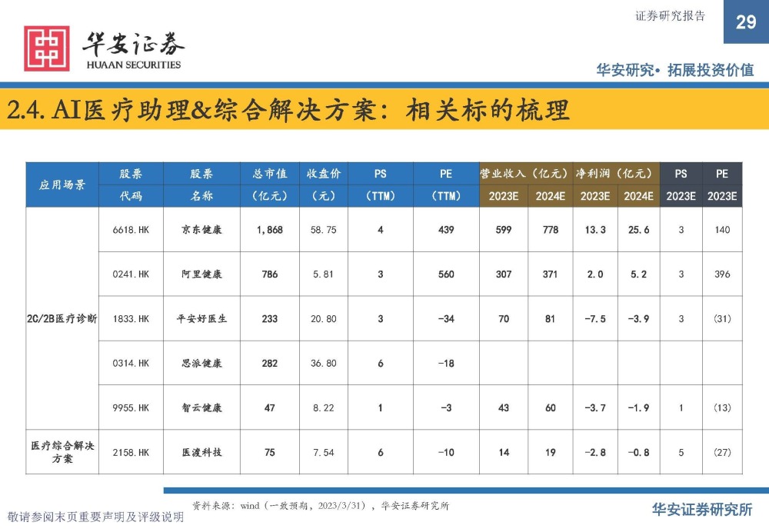Click the closing price 5.81
The width and height of the screenshot is (769, 532).
324,274
